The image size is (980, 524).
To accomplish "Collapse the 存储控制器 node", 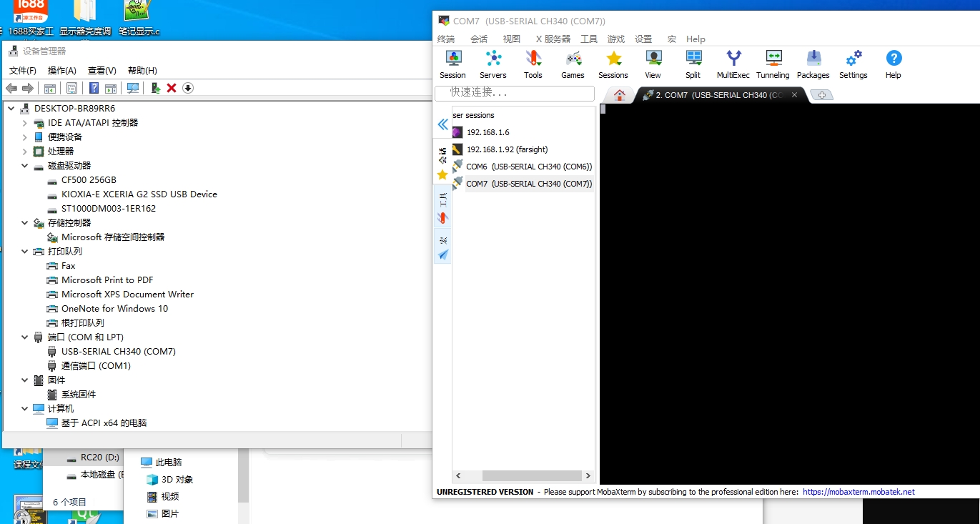I will 24,223.
